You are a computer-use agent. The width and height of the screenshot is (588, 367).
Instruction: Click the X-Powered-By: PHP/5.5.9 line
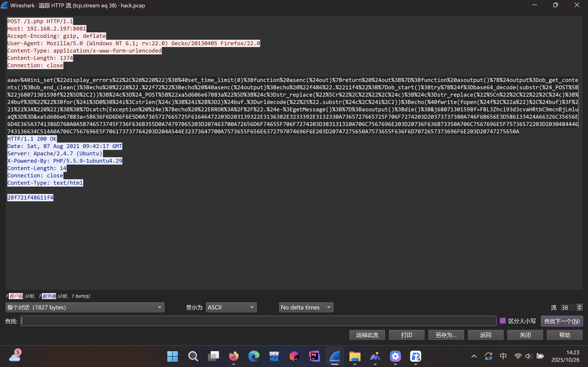pos(65,161)
